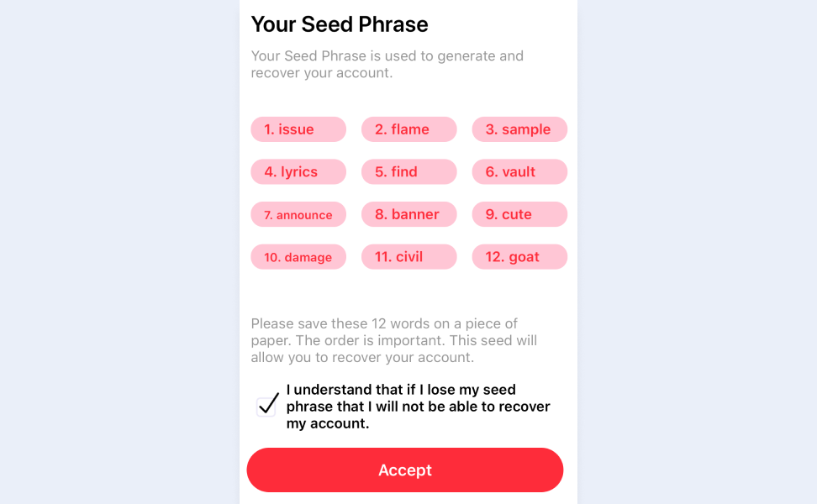Click the ninth word chip "cute"
This screenshot has width=817, height=504.
click(x=519, y=214)
